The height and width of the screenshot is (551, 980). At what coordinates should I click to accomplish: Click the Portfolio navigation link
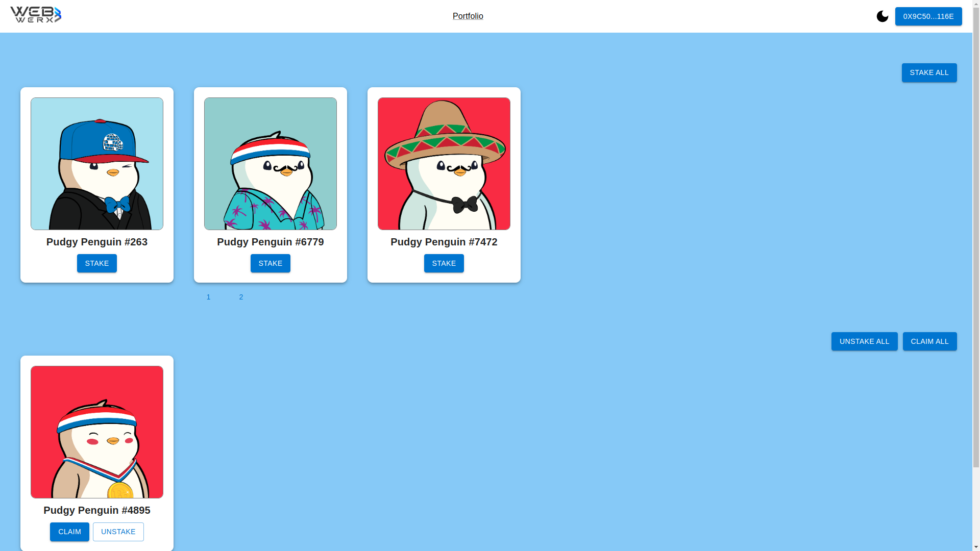468,16
